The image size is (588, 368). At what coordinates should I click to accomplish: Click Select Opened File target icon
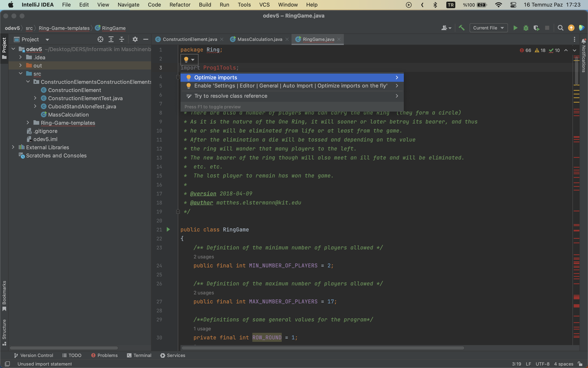pyautogui.click(x=100, y=39)
